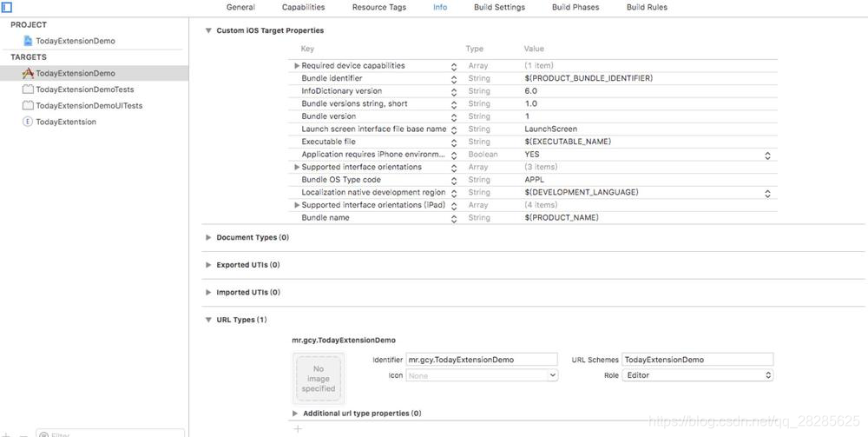Click the Bundle identifier key stepper
This screenshot has width=868, height=437.
[453, 79]
